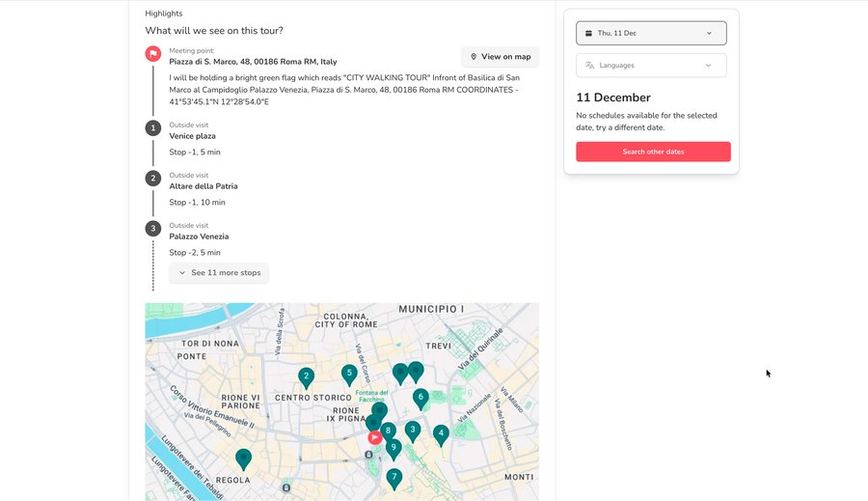
Task: Click the Venice plaza stop title
Action: tap(193, 136)
